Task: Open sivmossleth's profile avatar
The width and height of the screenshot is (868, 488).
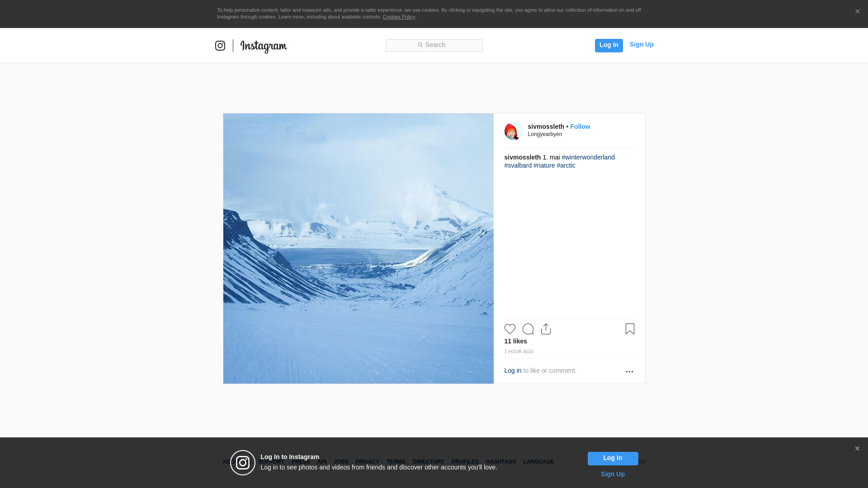Action: pos(513,131)
